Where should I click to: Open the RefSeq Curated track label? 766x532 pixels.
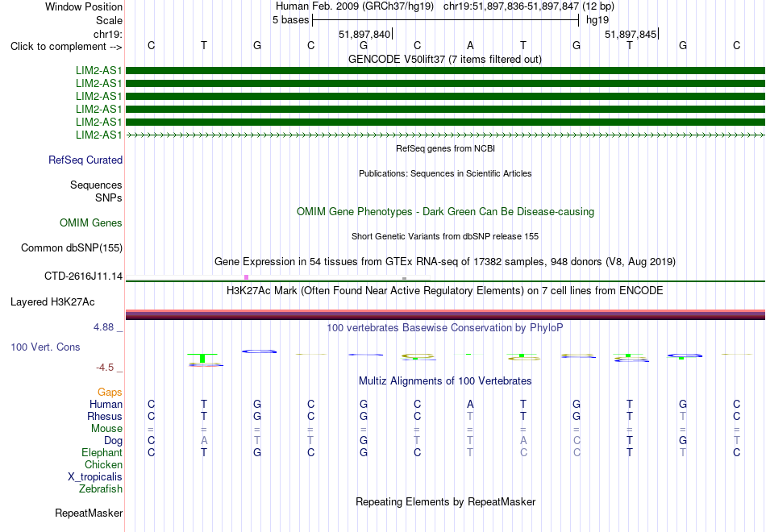point(85,160)
